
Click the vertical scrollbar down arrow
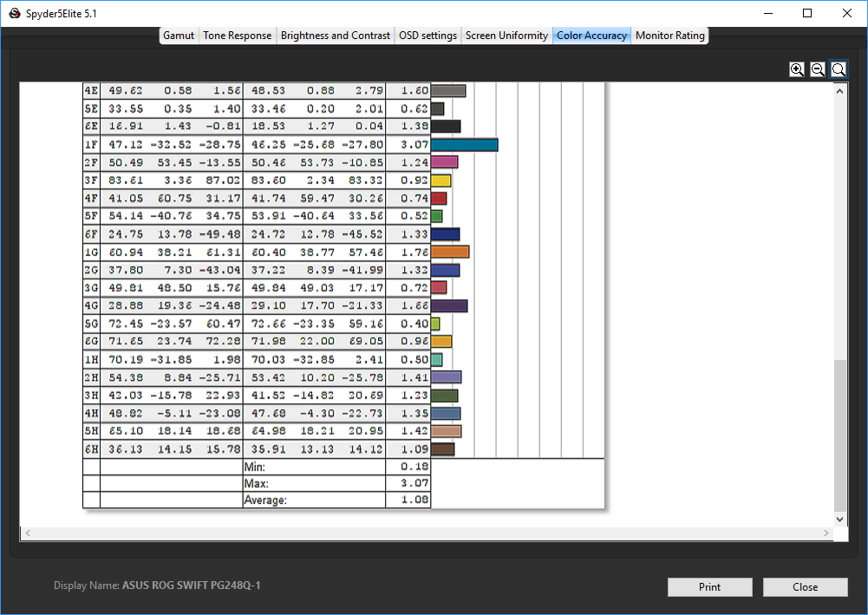(839, 519)
